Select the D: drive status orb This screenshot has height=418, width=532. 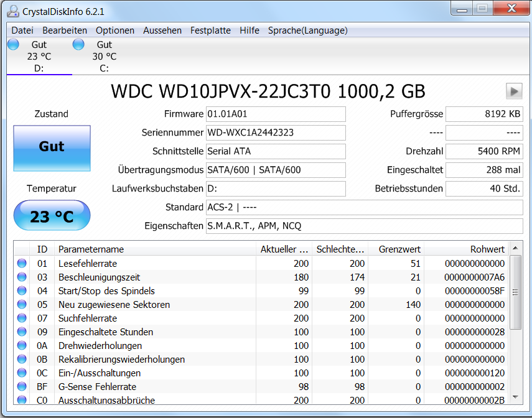(13, 44)
